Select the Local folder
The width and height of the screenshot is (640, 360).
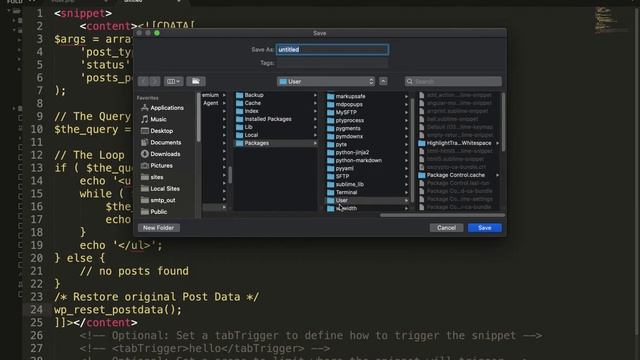pos(276,135)
